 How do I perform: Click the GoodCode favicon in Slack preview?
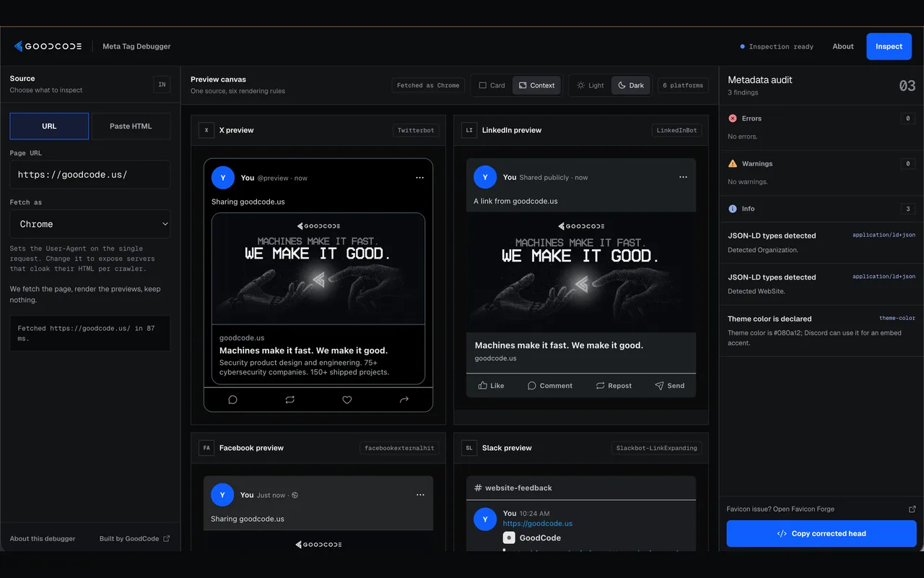pyautogui.click(x=509, y=538)
